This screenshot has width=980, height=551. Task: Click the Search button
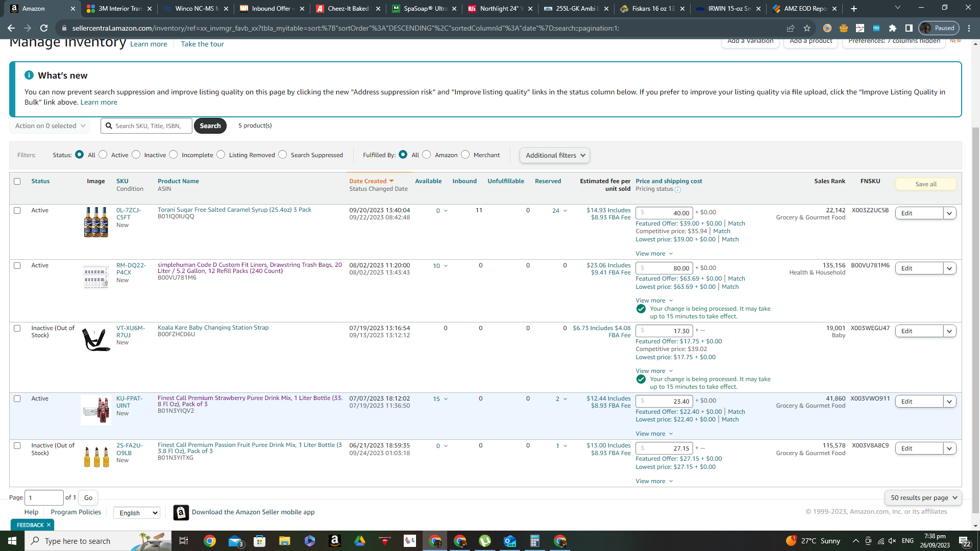tap(210, 126)
